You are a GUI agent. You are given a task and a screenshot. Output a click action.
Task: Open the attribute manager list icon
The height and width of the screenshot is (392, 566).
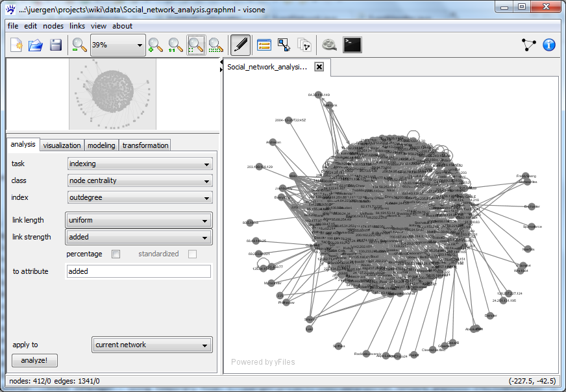(x=264, y=45)
